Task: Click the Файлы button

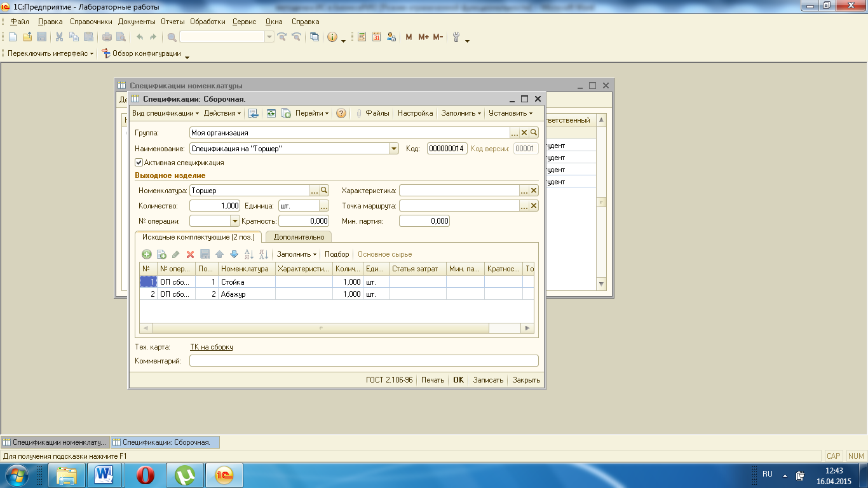Action: tap(372, 113)
